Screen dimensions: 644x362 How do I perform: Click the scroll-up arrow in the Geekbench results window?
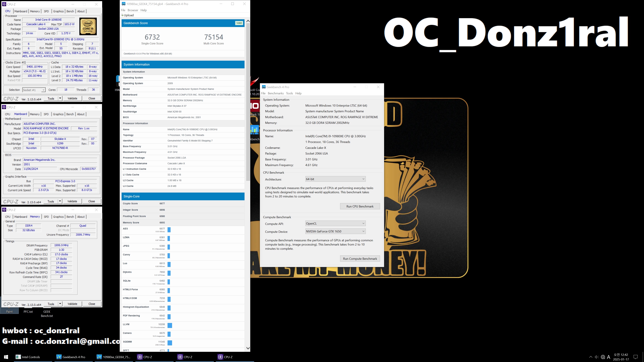[248, 21]
